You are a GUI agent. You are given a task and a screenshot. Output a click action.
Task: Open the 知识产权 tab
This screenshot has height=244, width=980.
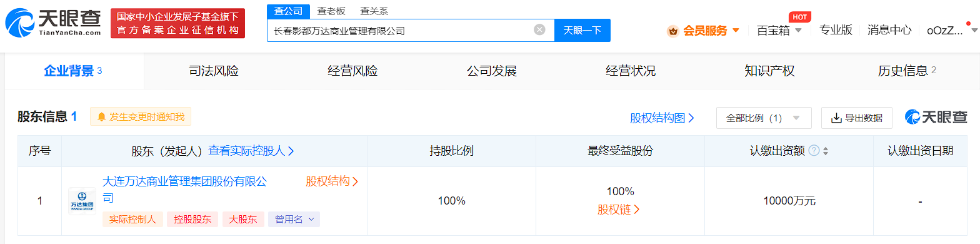769,71
